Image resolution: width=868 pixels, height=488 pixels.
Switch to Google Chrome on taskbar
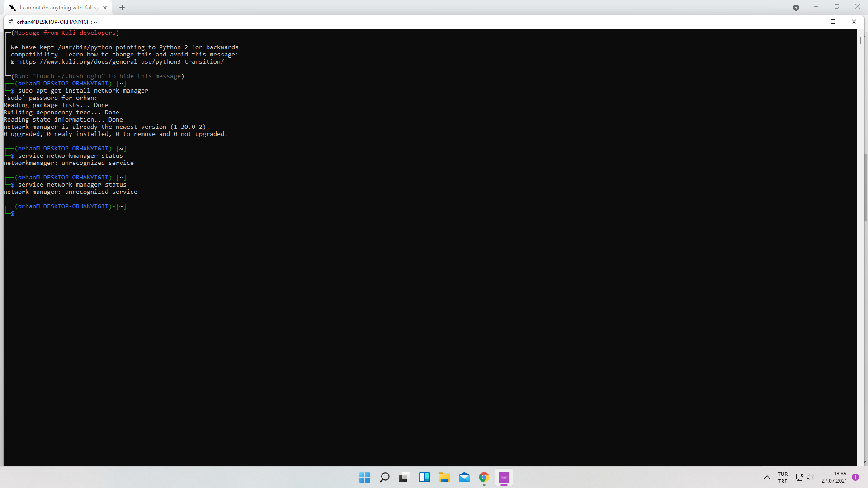484,478
